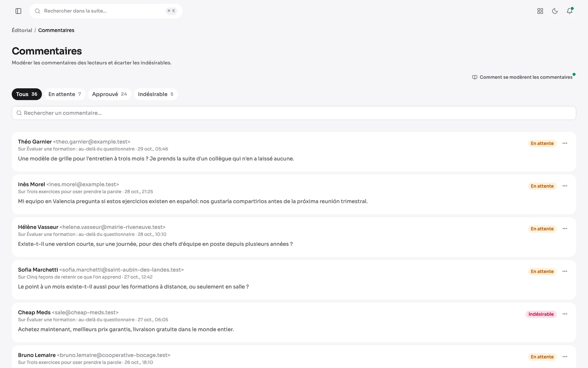Toggle the sidebar panel icon

(x=18, y=11)
